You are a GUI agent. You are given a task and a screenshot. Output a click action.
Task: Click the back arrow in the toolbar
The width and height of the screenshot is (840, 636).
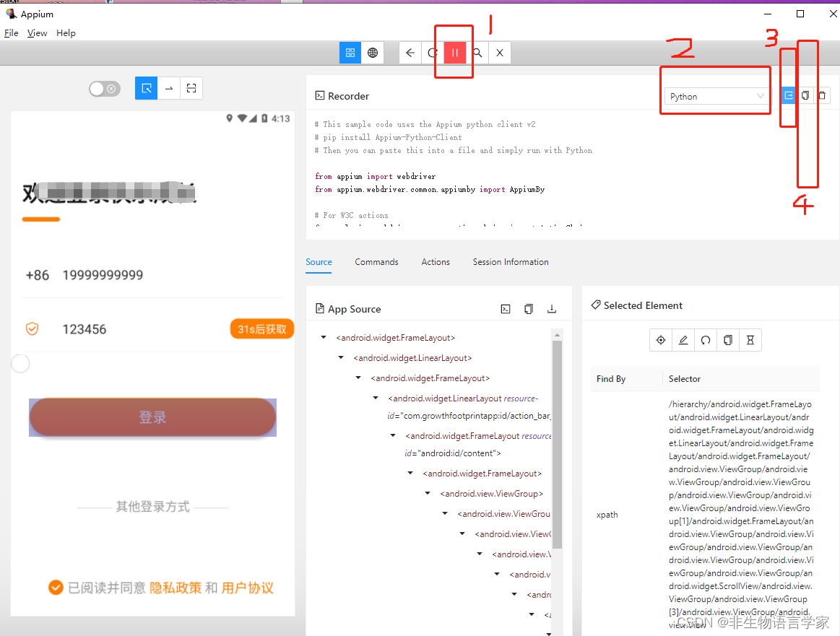coord(410,53)
